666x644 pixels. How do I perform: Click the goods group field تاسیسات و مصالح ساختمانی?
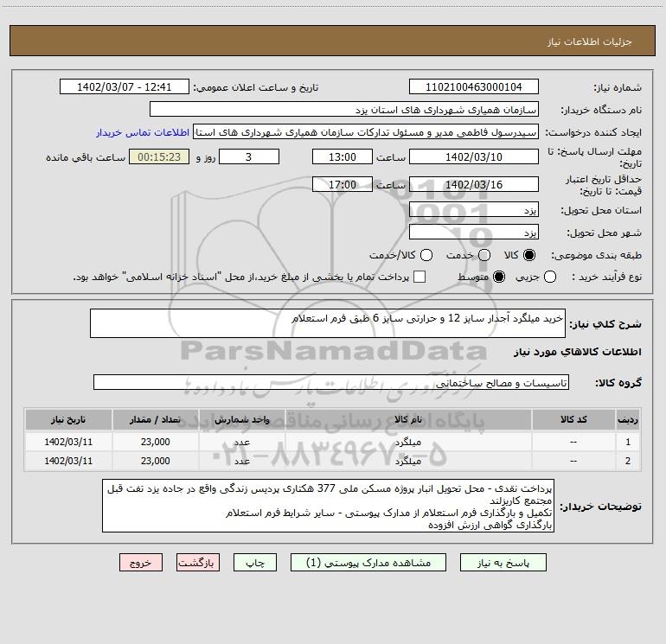tap(331, 382)
